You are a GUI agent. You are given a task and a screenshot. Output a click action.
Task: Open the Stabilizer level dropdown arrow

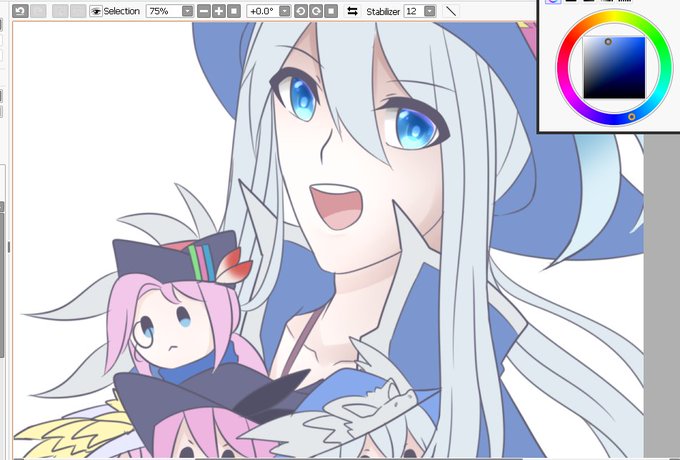pyautogui.click(x=430, y=11)
